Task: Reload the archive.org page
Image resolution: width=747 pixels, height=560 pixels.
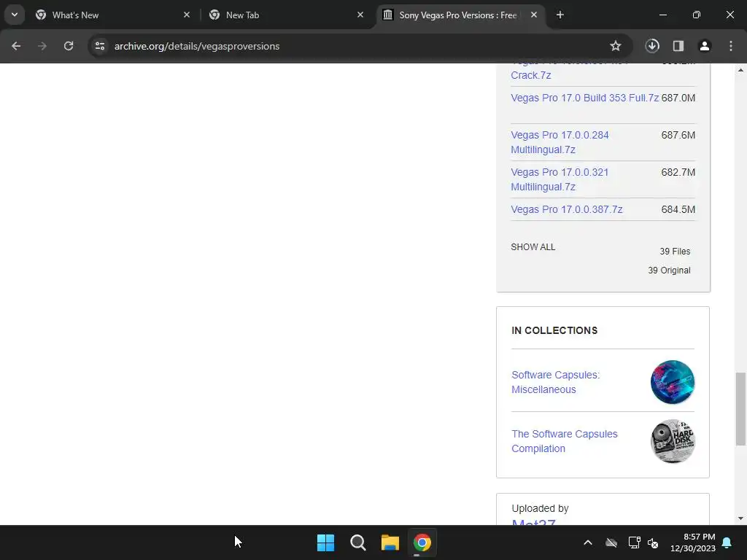Action: pos(69,46)
